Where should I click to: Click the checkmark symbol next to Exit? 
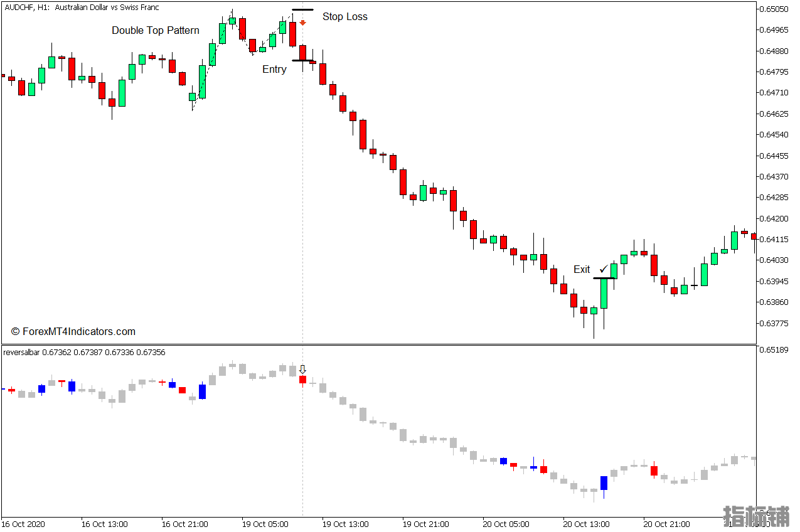[604, 269]
